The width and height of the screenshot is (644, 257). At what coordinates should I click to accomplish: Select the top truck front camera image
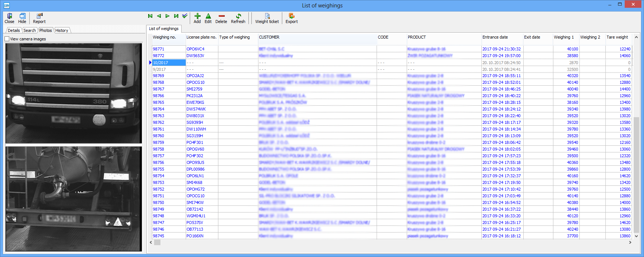(x=74, y=93)
